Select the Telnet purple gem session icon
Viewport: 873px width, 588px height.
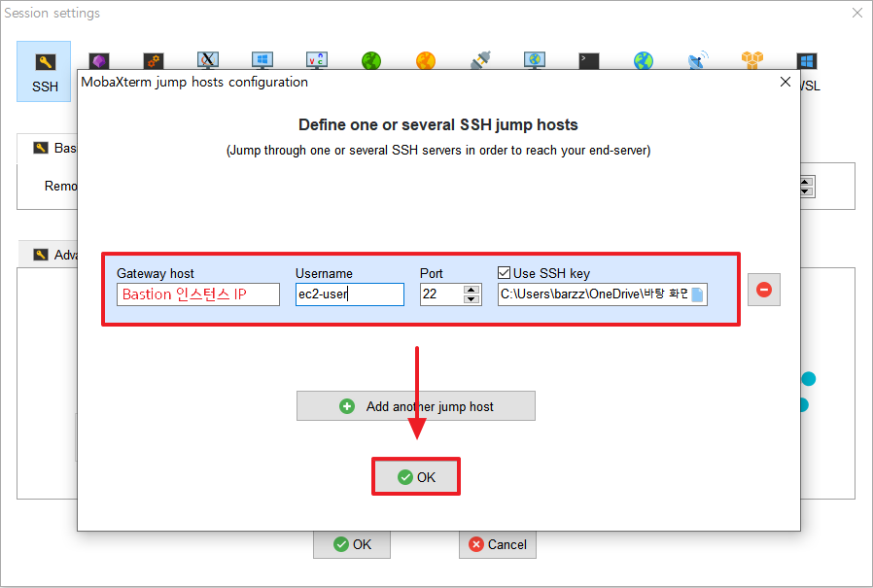98,60
